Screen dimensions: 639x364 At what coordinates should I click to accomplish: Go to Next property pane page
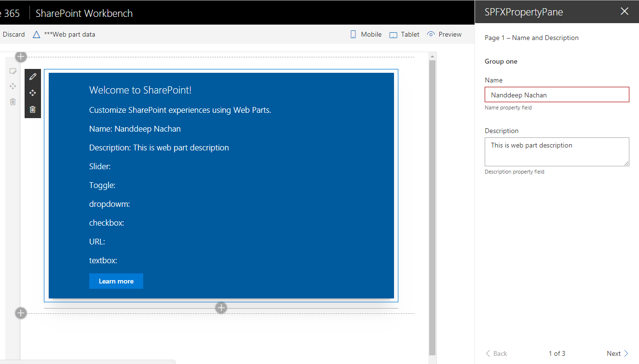(x=617, y=353)
